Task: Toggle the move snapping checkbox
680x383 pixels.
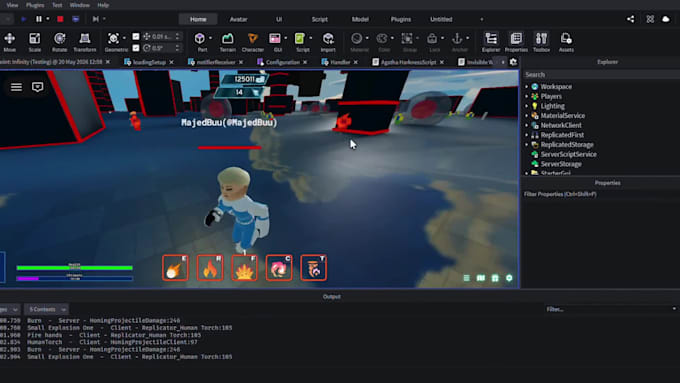Action: [136, 36]
